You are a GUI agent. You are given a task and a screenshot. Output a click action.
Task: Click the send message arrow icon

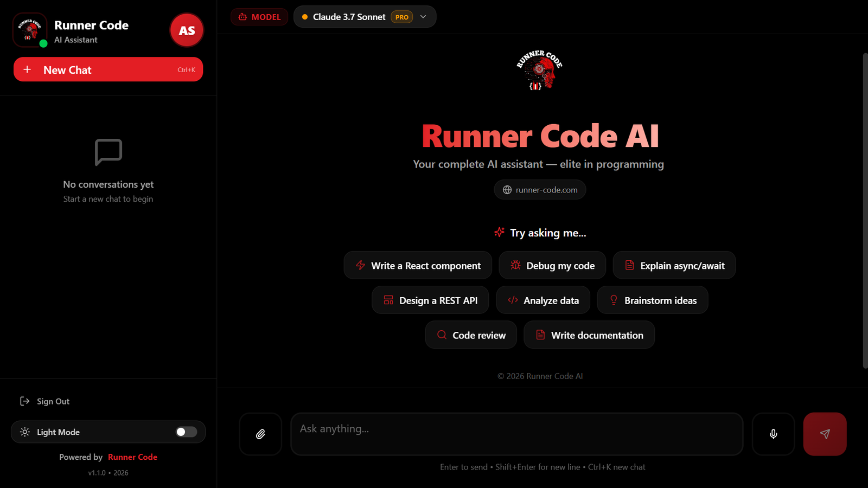pyautogui.click(x=825, y=434)
